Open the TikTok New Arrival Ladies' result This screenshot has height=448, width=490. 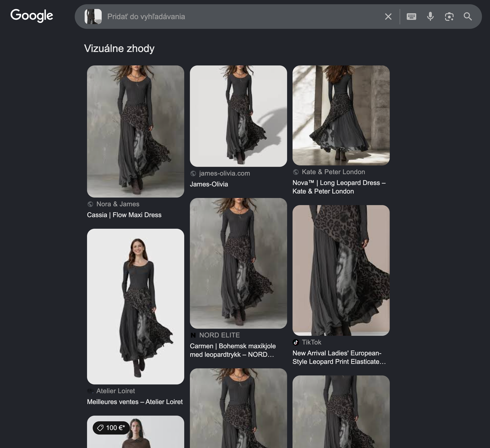point(339,358)
